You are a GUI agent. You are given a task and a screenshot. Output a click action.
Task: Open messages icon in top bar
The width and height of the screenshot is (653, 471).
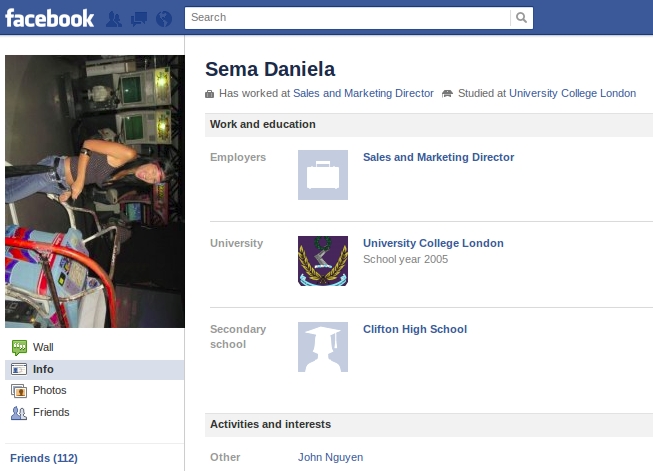pos(139,19)
